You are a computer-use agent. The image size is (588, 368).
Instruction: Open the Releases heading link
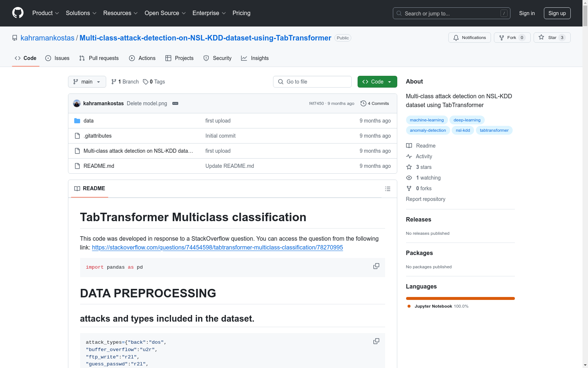pyautogui.click(x=419, y=219)
